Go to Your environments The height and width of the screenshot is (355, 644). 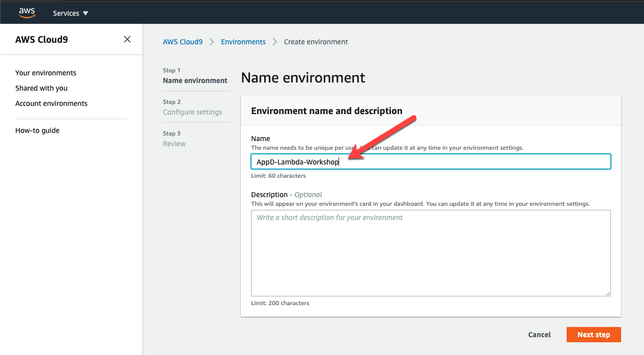(46, 73)
